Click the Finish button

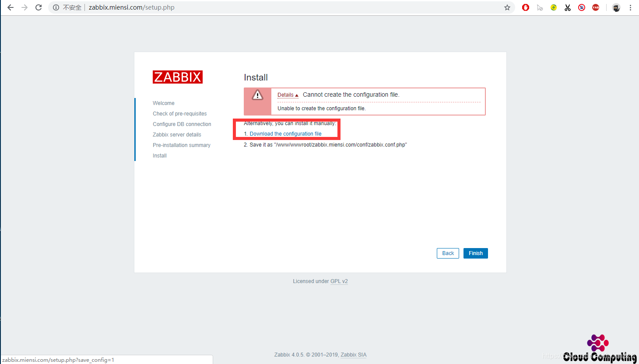click(x=476, y=253)
